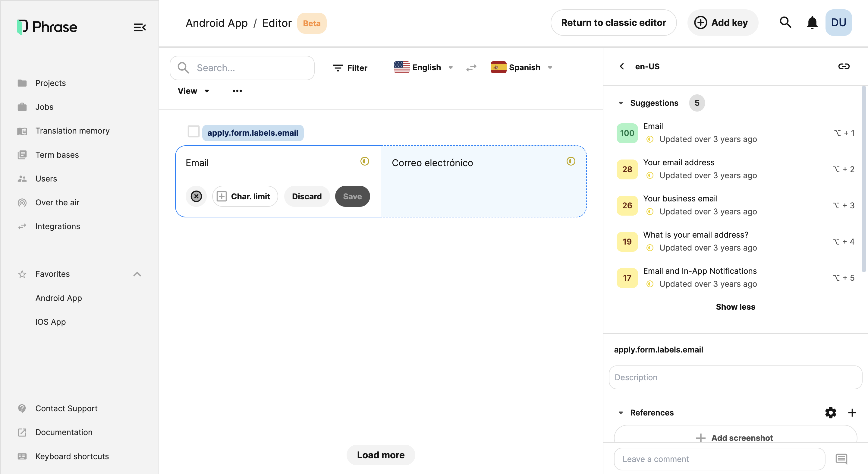Click the swap languages arrow icon

point(471,68)
